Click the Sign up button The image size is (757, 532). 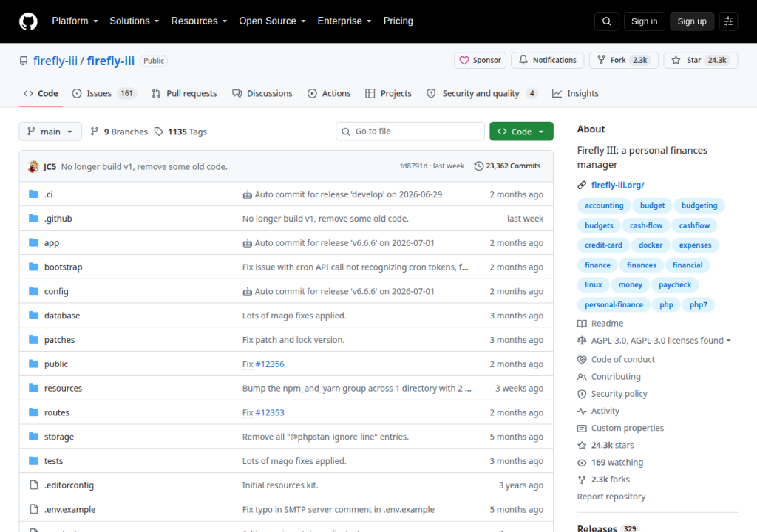(x=692, y=21)
